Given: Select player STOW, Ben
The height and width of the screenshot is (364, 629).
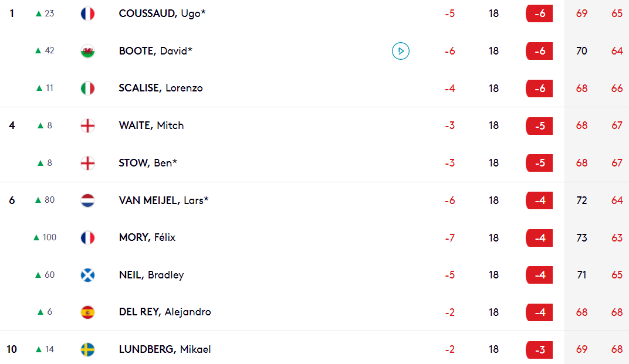Looking at the screenshot, I should coord(148,163).
